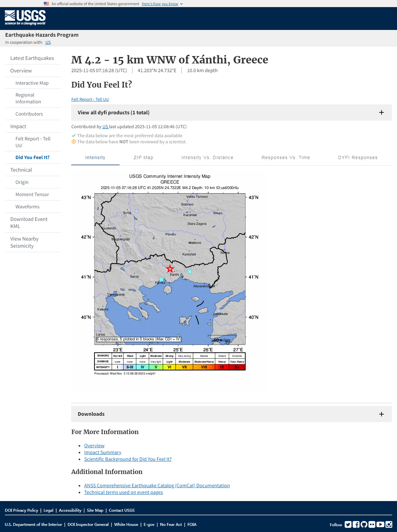Open the Overview link under More Information
The width and height of the screenshot is (397, 532).
[x=94, y=446]
